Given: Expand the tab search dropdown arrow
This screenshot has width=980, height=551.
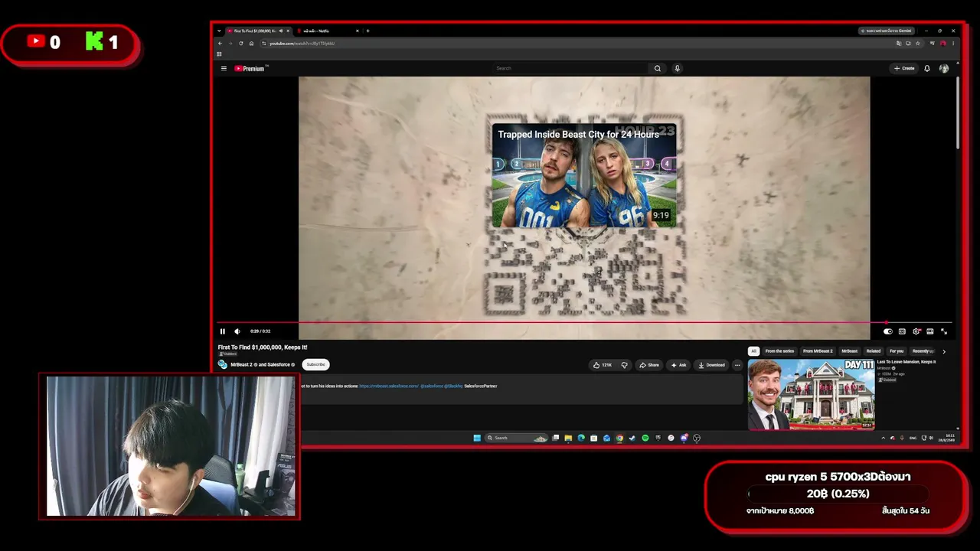Looking at the screenshot, I should click(219, 31).
